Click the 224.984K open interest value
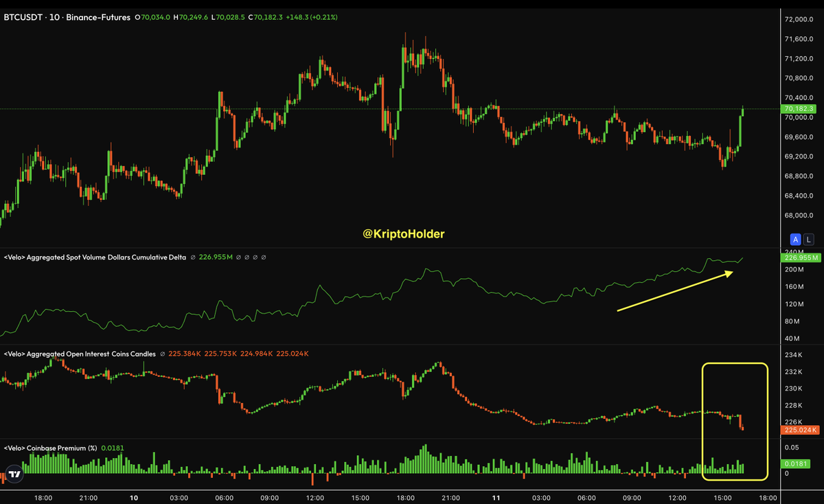 pyautogui.click(x=257, y=354)
